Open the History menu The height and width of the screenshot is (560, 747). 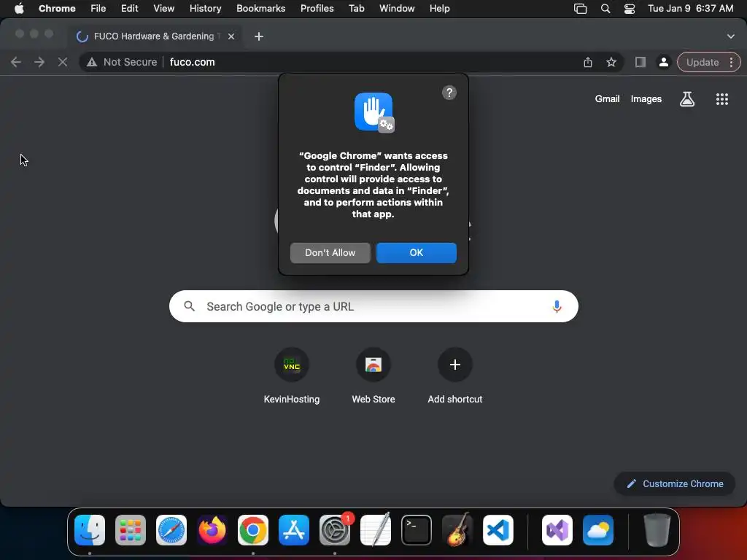point(205,9)
